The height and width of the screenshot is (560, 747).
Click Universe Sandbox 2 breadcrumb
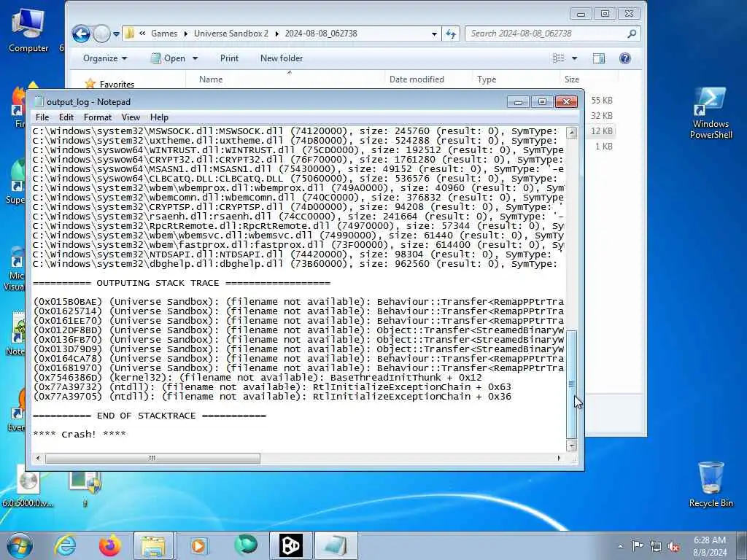click(231, 34)
